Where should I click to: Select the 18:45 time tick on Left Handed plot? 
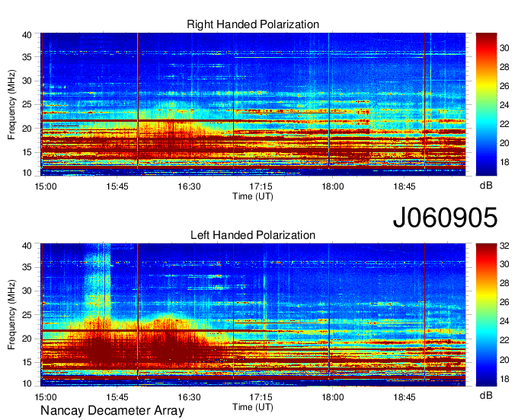404,397
